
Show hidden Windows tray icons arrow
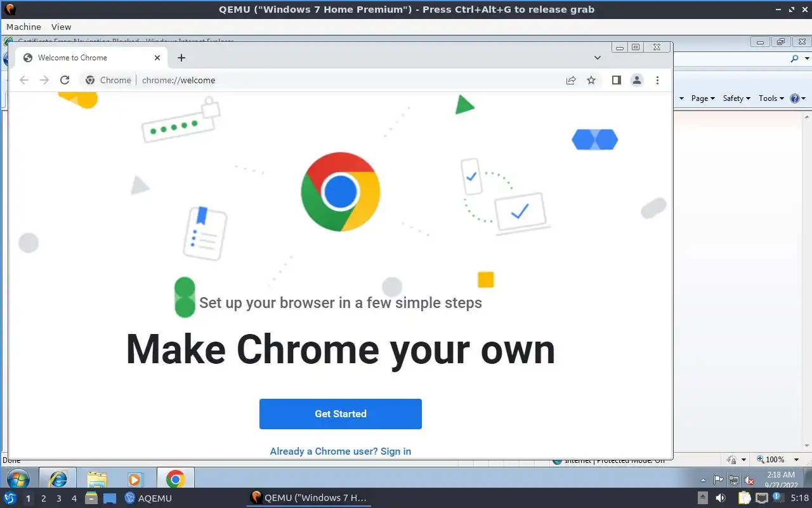(704, 480)
